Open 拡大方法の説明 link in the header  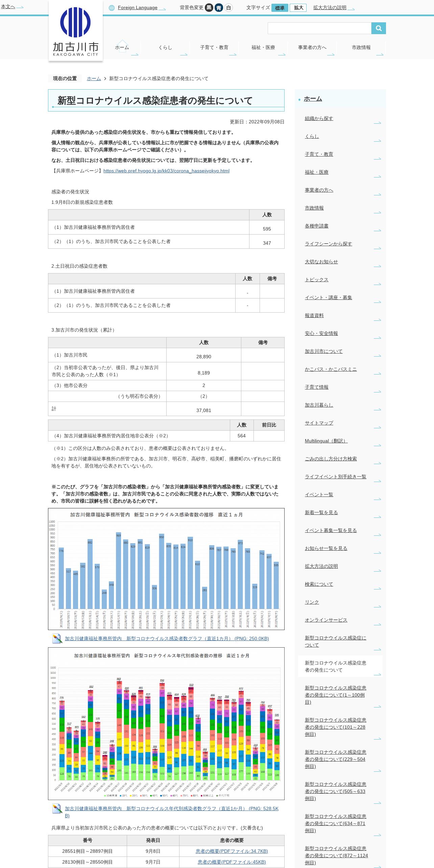point(330,8)
